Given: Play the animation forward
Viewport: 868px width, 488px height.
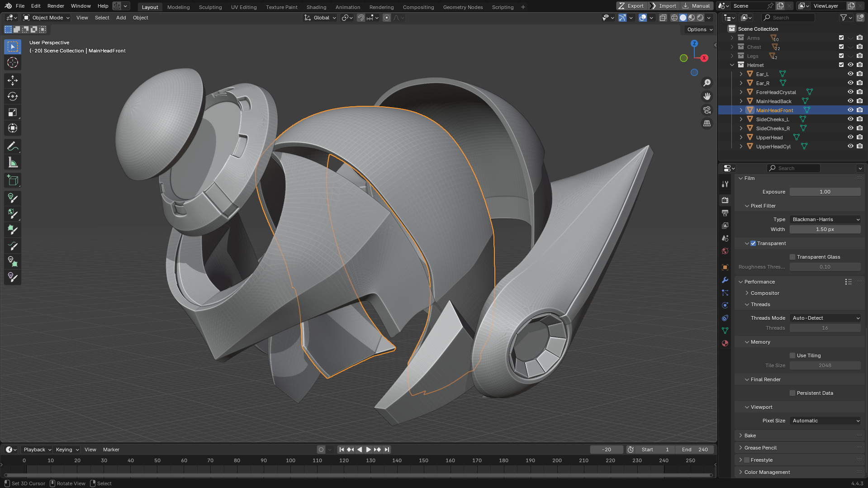Looking at the screenshot, I should point(368,450).
